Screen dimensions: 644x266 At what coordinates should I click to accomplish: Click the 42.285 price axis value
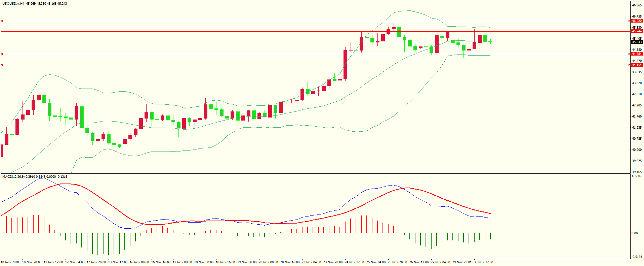point(637,105)
